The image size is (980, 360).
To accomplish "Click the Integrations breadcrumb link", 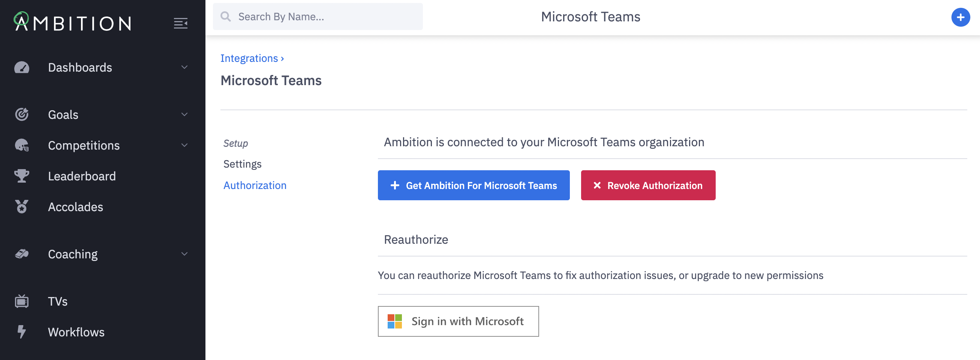I will 249,58.
